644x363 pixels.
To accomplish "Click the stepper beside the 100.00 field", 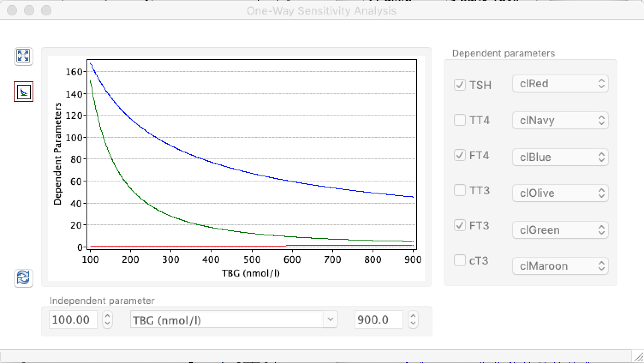I will 107,320.
